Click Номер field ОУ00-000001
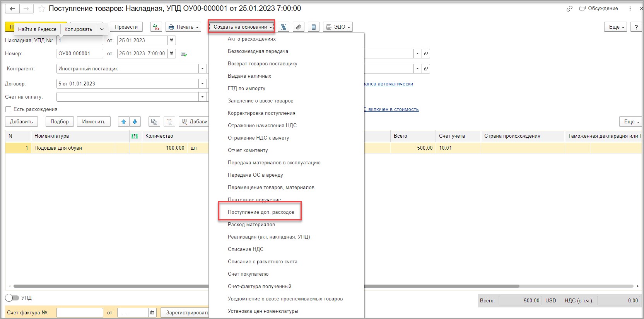The height and width of the screenshot is (319, 644). tap(80, 53)
